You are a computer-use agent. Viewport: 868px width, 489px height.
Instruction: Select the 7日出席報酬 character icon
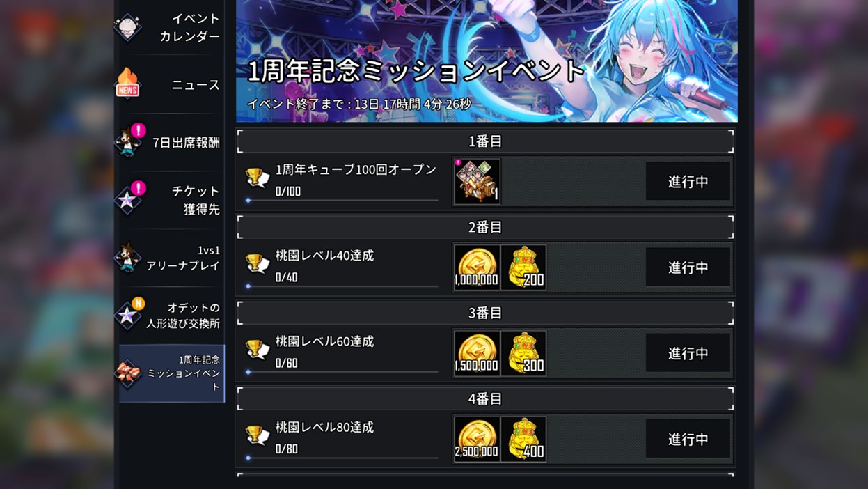129,142
